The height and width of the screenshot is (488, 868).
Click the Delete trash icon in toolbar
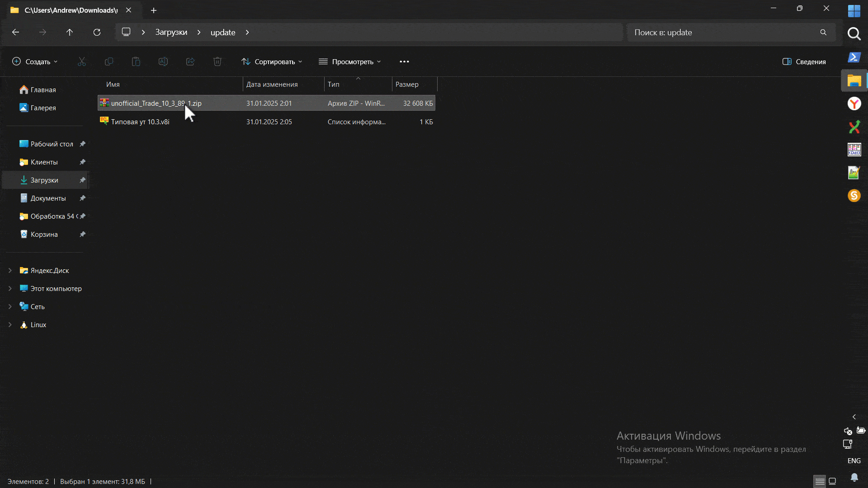pos(217,62)
